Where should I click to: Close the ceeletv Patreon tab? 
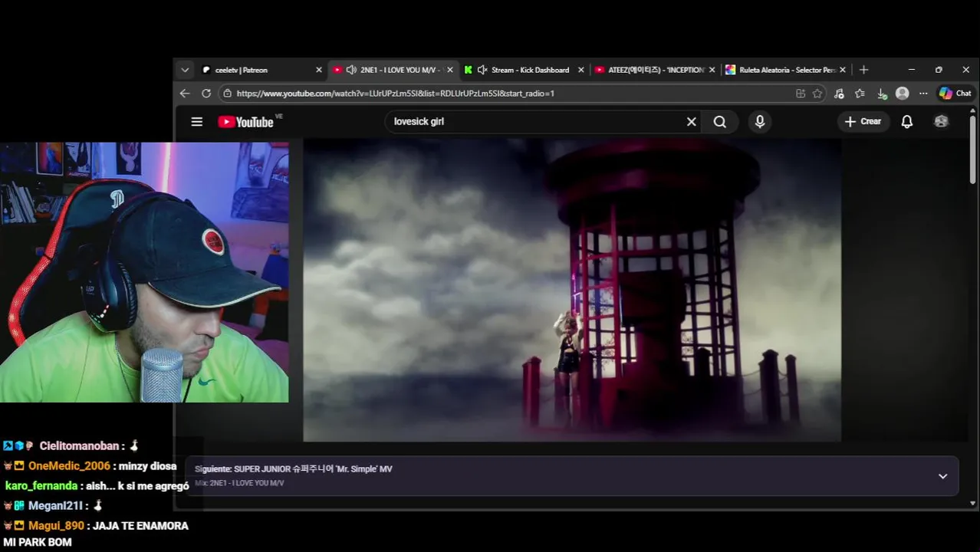coord(319,70)
